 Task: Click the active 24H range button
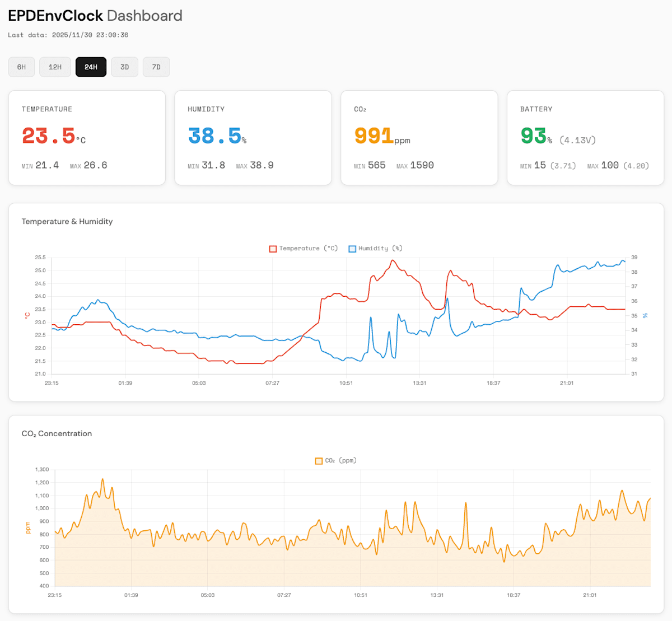coord(91,67)
